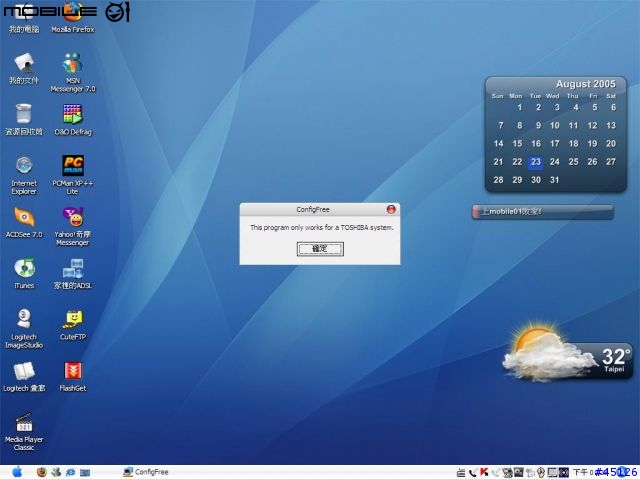Viewport: 640px width, 480px height.
Task: Close the ConfigFree dialog with red button
Action: tap(391, 209)
